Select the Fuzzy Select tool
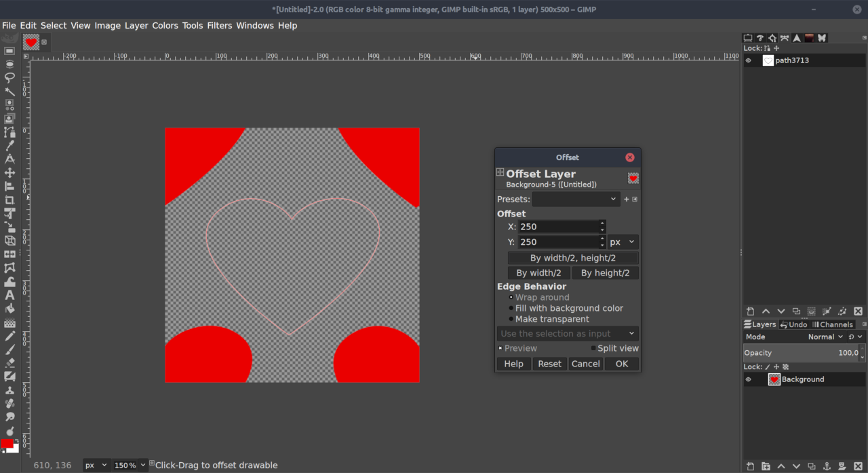 click(9, 91)
